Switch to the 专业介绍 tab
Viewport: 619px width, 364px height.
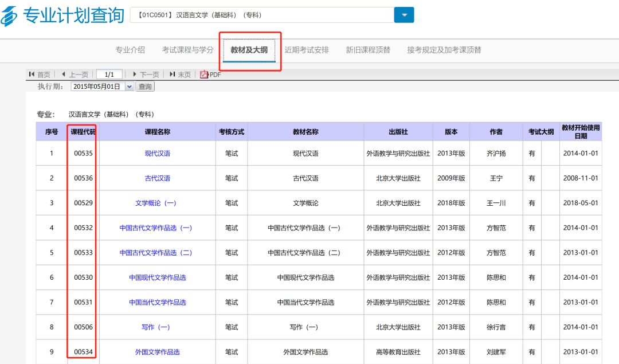tap(130, 50)
